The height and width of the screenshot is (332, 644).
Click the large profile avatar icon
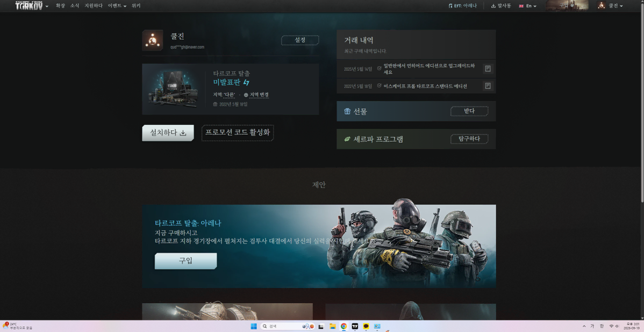coord(152,40)
